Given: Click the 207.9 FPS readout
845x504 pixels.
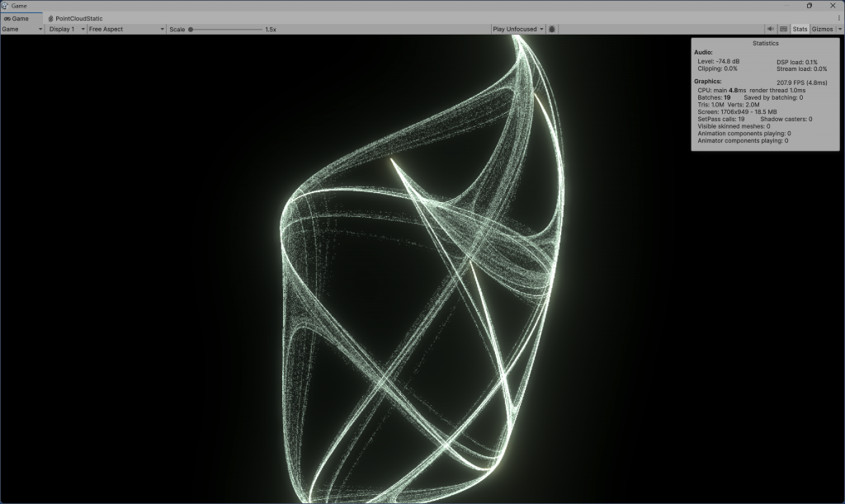Looking at the screenshot, I should tap(801, 83).
